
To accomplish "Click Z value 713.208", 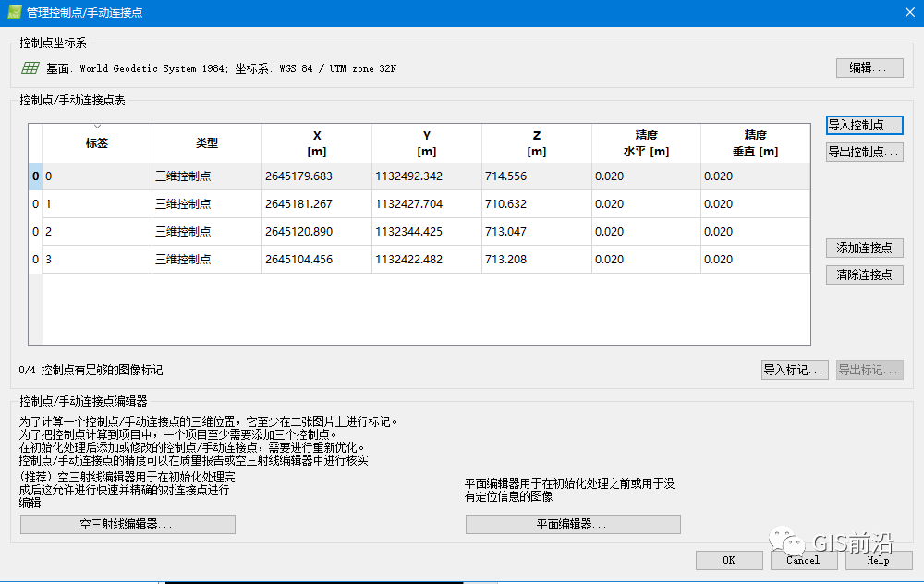I will 536,260.
